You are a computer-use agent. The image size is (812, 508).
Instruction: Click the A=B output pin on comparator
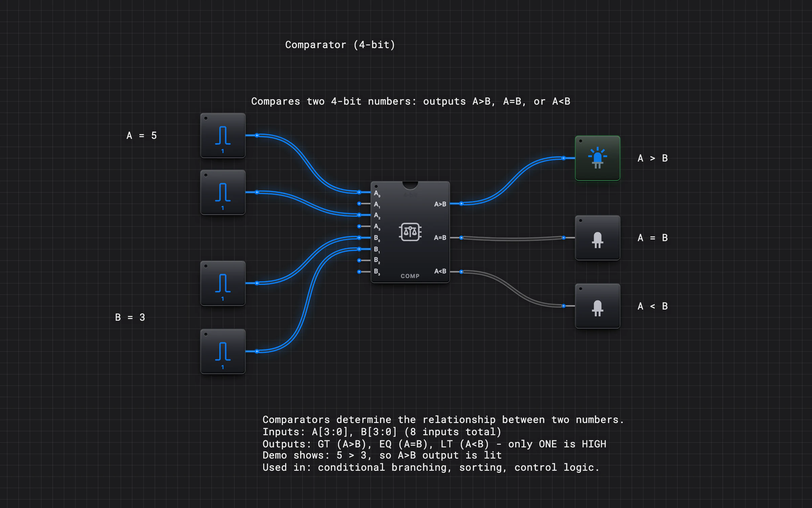[461, 238]
